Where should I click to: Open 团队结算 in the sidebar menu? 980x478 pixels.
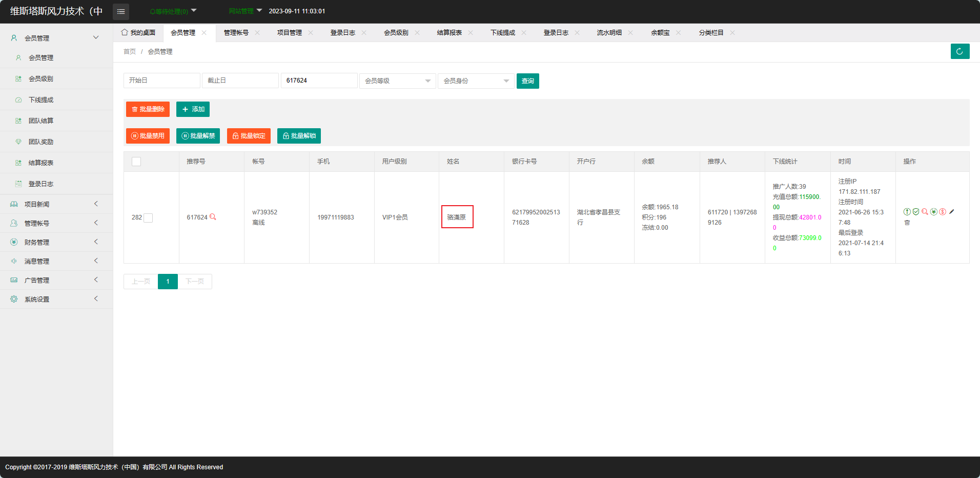[41, 121]
